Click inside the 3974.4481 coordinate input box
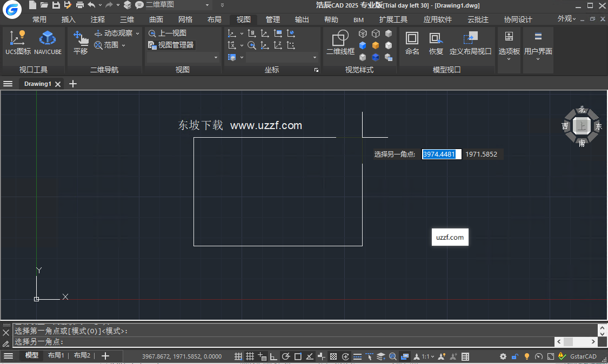This screenshot has width=608, height=364. click(x=441, y=154)
